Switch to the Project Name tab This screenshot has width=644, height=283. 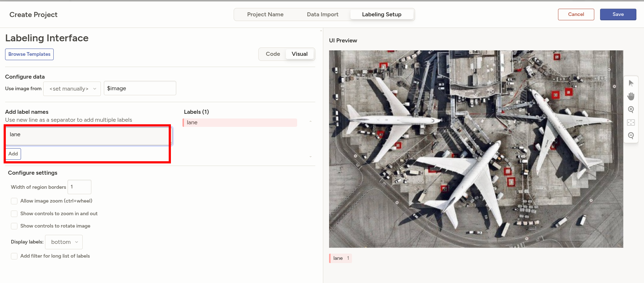[265, 14]
